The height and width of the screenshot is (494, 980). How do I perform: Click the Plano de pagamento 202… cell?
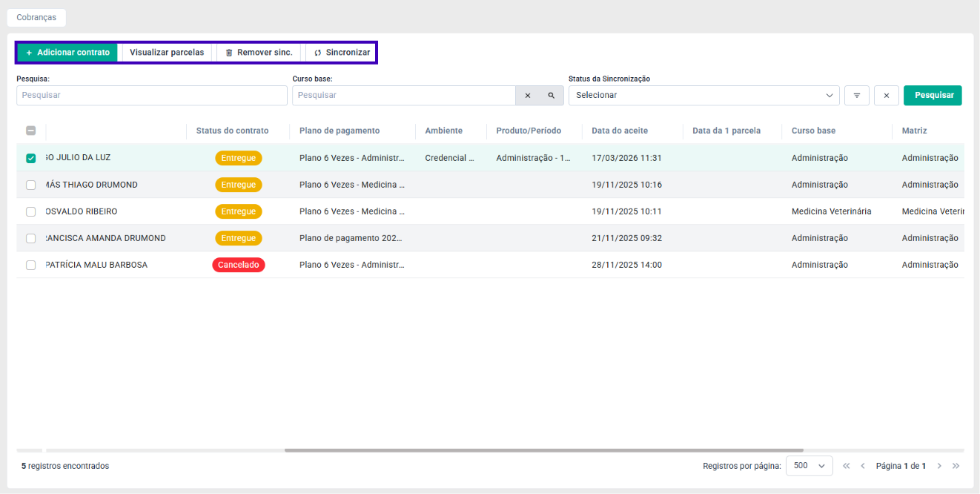click(x=352, y=238)
